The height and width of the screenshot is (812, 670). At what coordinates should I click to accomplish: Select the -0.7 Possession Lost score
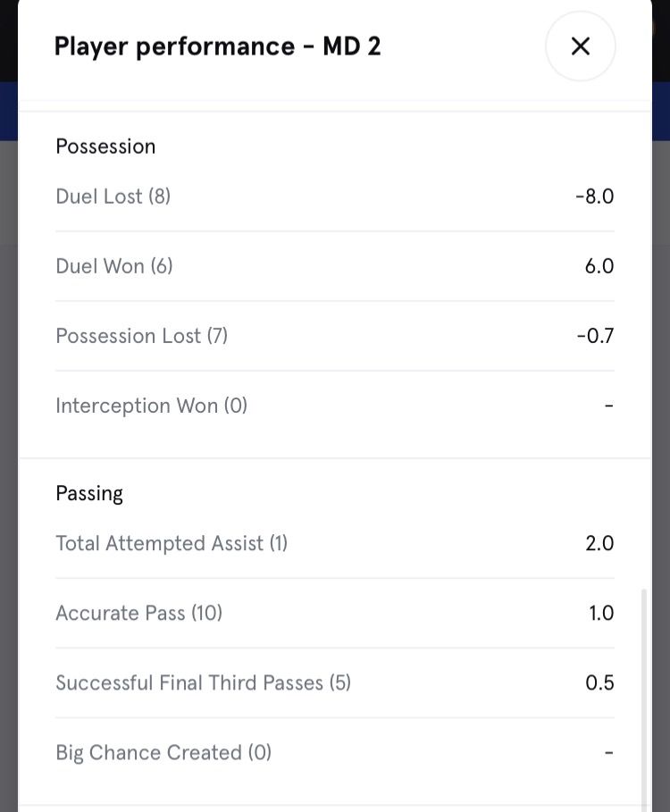tap(595, 336)
